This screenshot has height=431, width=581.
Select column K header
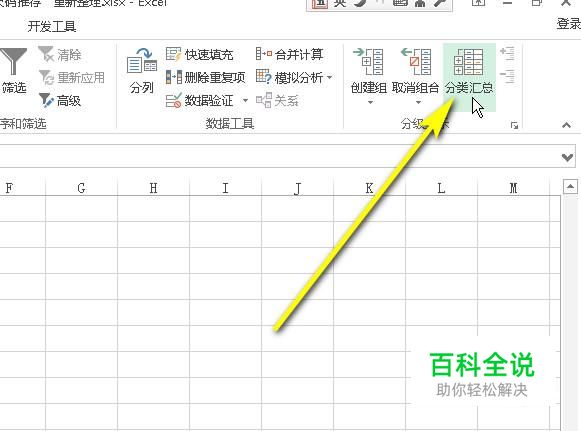[369, 188]
